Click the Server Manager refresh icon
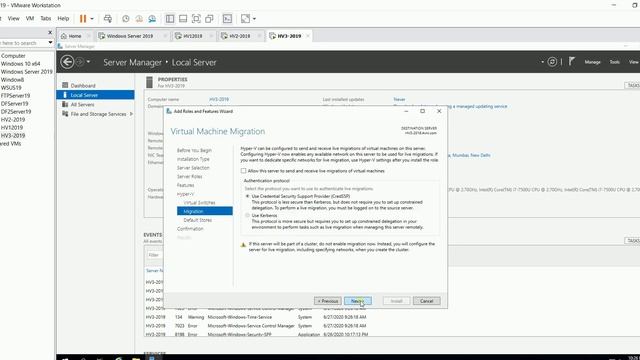The image size is (640, 360). point(552,62)
